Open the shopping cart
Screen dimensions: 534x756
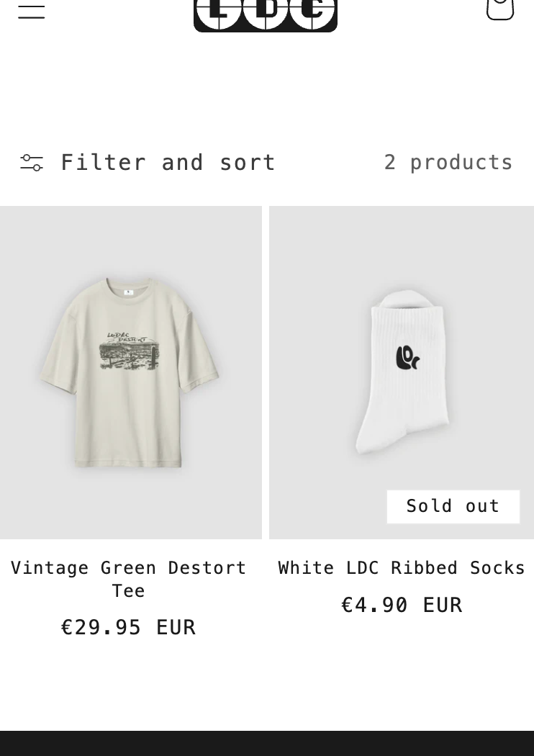click(x=499, y=9)
